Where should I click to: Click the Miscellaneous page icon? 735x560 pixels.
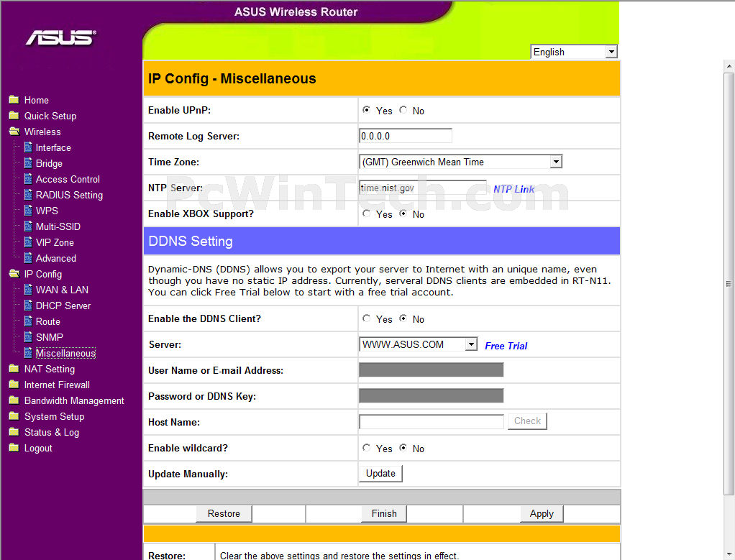click(28, 353)
